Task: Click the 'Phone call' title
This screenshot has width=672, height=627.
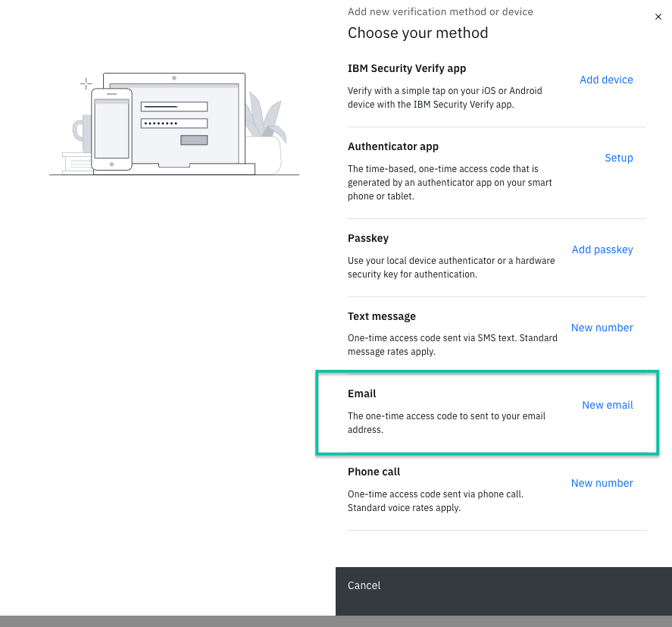Action: (374, 472)
